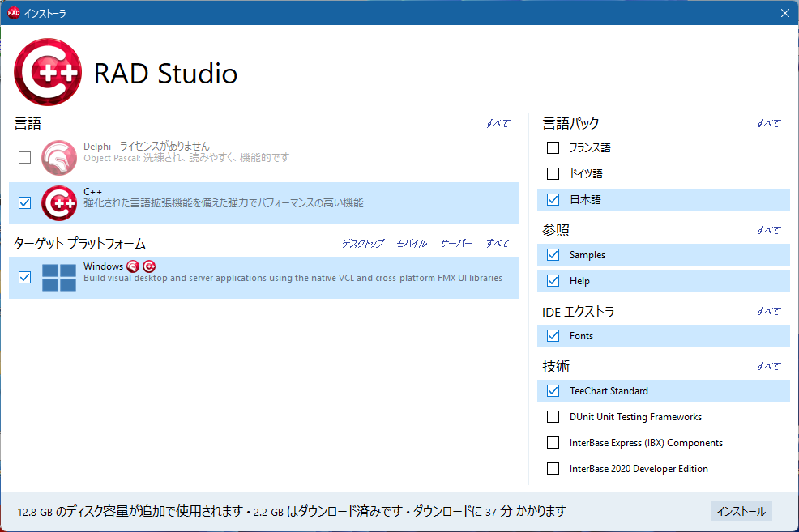Image resolution: width=799 pixels, height=532 pixels.
Task: Uncheck the Samples checkbox
Action: pos(553,254)
